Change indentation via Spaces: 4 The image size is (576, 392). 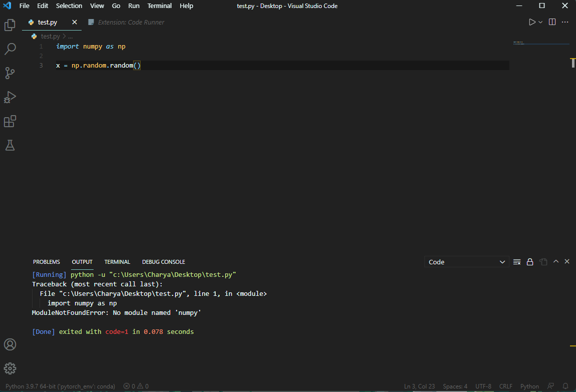point(455,386)
